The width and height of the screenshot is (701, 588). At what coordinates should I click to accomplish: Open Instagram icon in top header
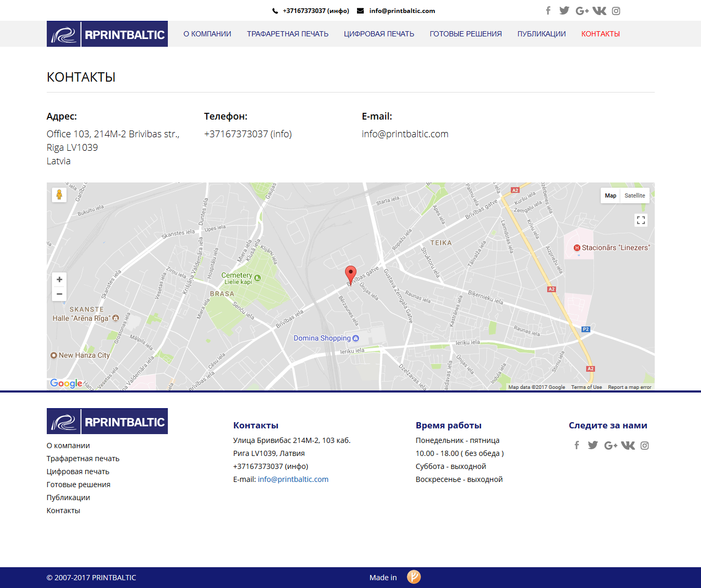(616, 11)
